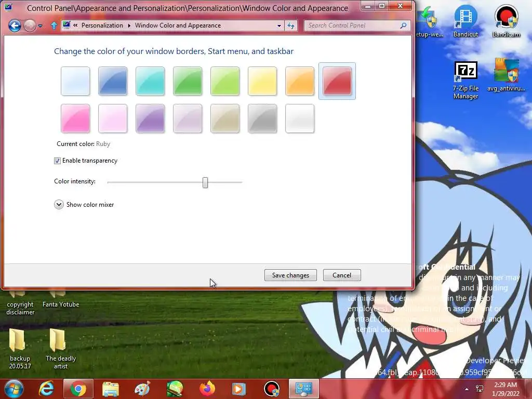Open the orange media player taskbar icon
The image size is (532, 399).
coord(239,389)
